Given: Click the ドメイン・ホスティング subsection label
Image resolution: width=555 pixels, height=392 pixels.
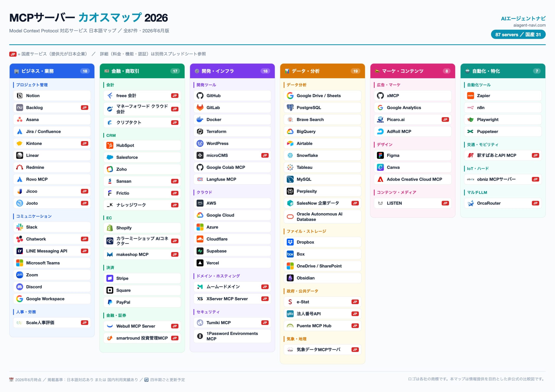Looking at the screenshot, I should (218, 276).
